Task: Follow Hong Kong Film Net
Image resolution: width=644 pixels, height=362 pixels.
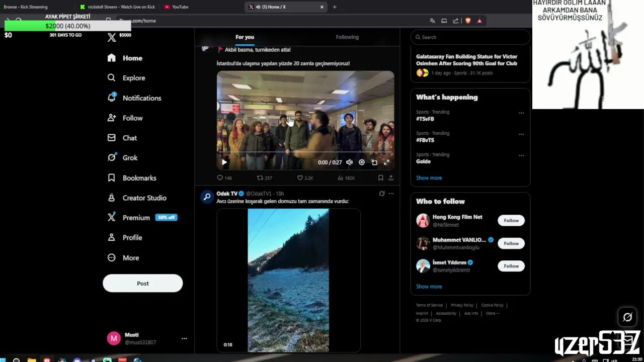Action: (x=511, y=220)
